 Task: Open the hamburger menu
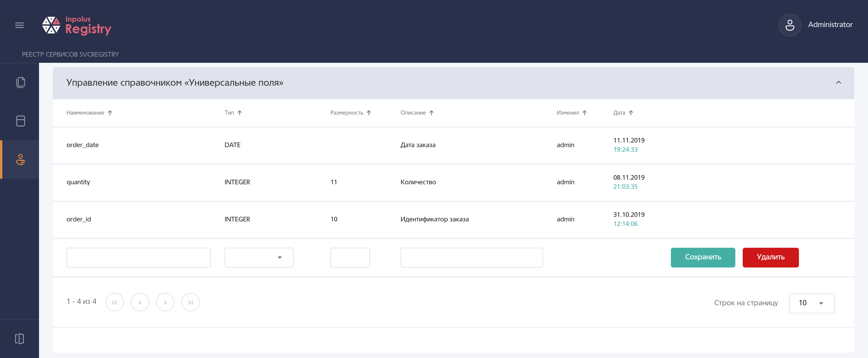pos(20,25)
